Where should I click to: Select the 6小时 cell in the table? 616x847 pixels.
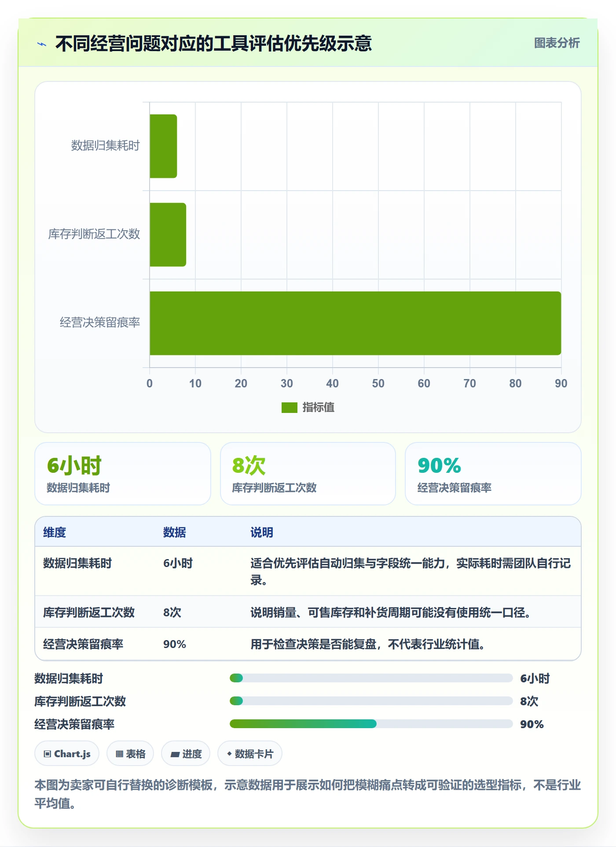[x=178, y=563]
